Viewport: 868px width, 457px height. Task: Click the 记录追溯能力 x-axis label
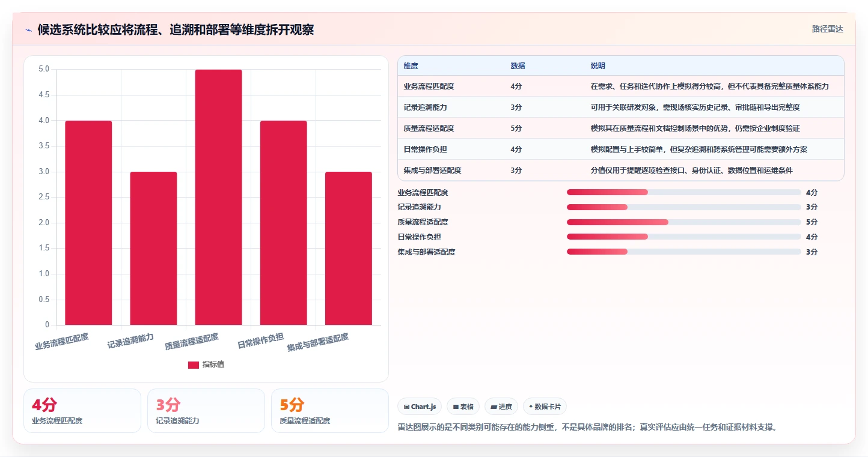coord(130,341)
